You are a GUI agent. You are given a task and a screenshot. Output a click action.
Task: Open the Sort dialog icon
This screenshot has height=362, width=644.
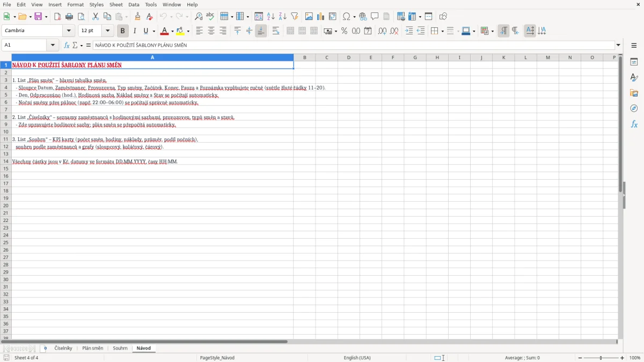tap(259, 17)
